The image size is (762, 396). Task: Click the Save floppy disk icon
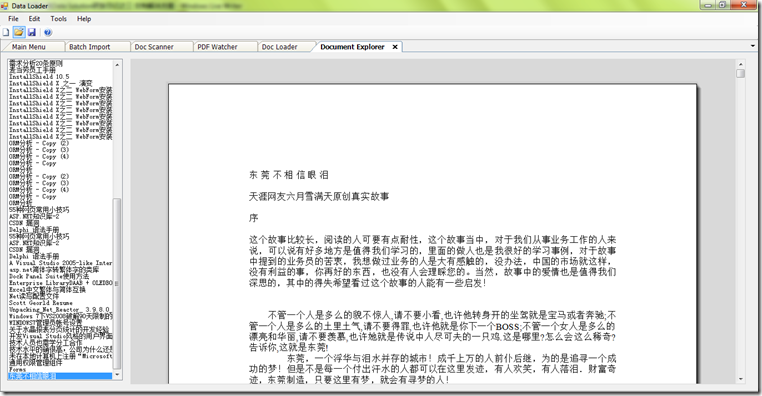coord(32,33)
